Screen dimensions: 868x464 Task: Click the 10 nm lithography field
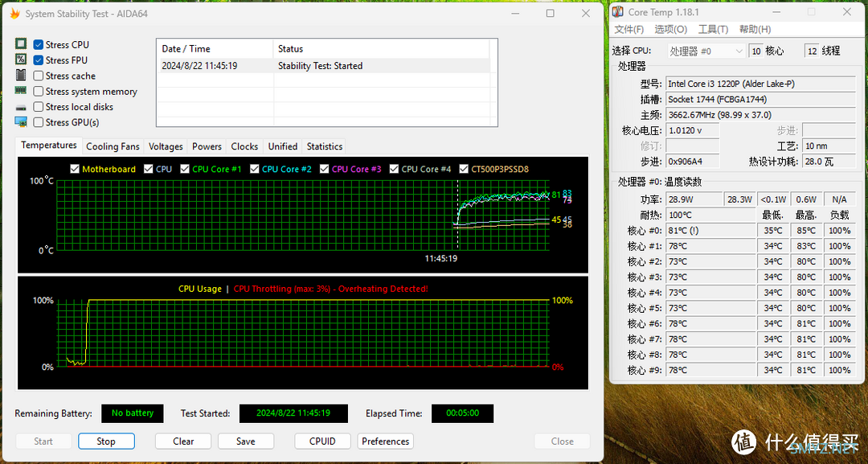[829, 146]
